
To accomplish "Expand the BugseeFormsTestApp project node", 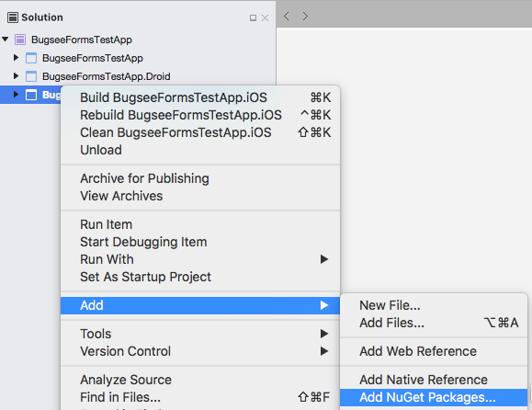I will coord(16,57).
